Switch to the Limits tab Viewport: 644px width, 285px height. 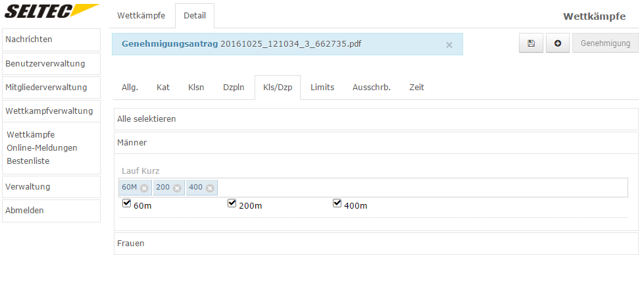pos(322,88)
